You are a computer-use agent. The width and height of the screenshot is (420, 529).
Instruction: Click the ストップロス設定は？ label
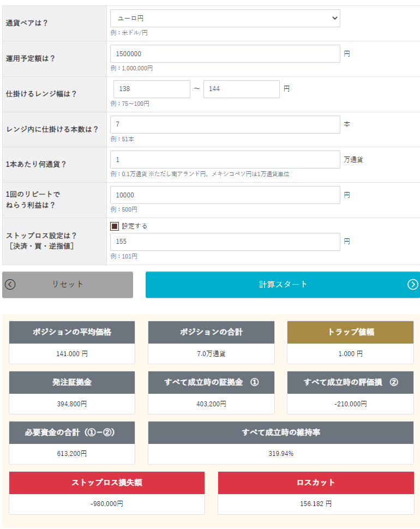[x=41, y=236]
